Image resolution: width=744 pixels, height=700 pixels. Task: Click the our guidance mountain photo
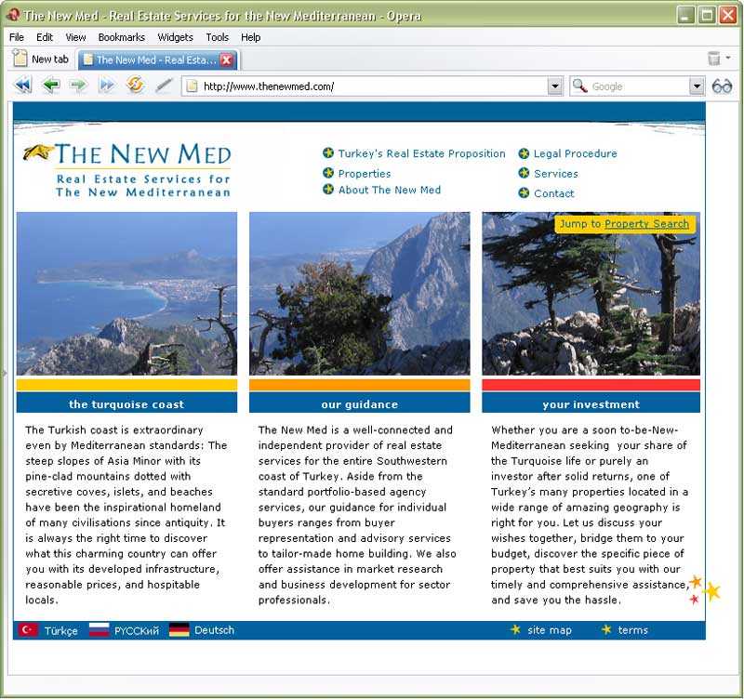point(360,294)
